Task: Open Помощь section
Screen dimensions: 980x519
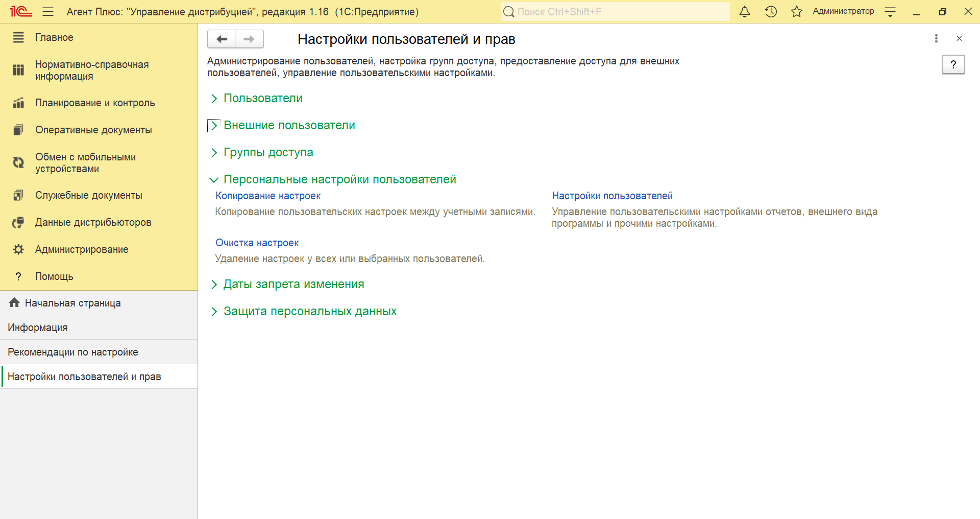Action: click(x=99, y=276)
